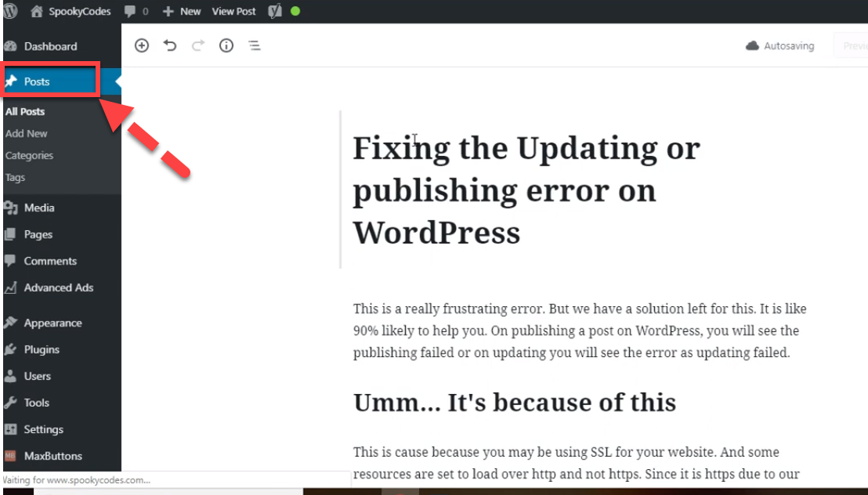This screenshot has width=868, height=495.
Task: Open post Tags
Action: tap(16, 178)
